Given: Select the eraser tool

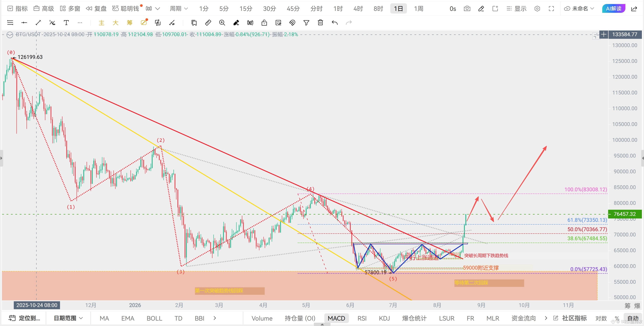Looking at the screenshot, I should click(x=236, y=23).
